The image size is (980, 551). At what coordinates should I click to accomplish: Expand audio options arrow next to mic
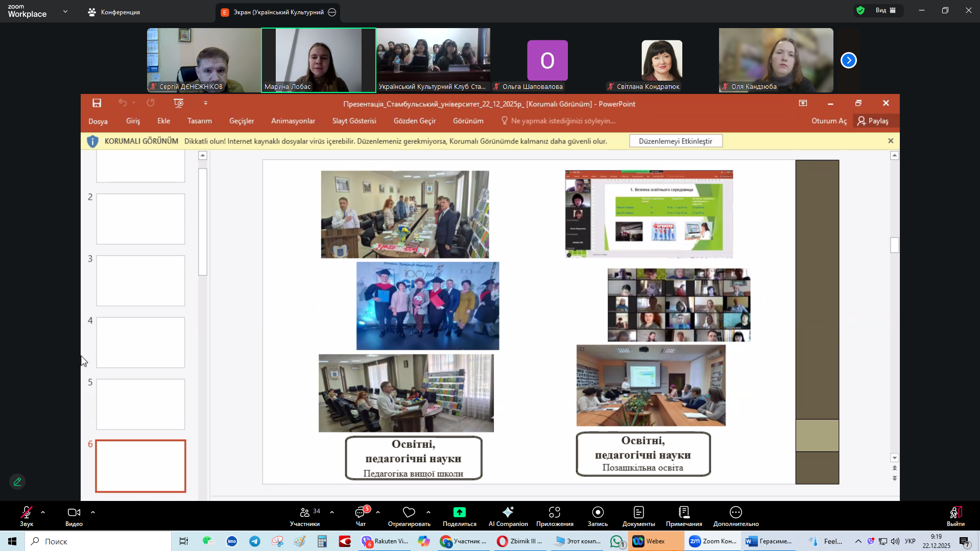click(x=43, y=512)
